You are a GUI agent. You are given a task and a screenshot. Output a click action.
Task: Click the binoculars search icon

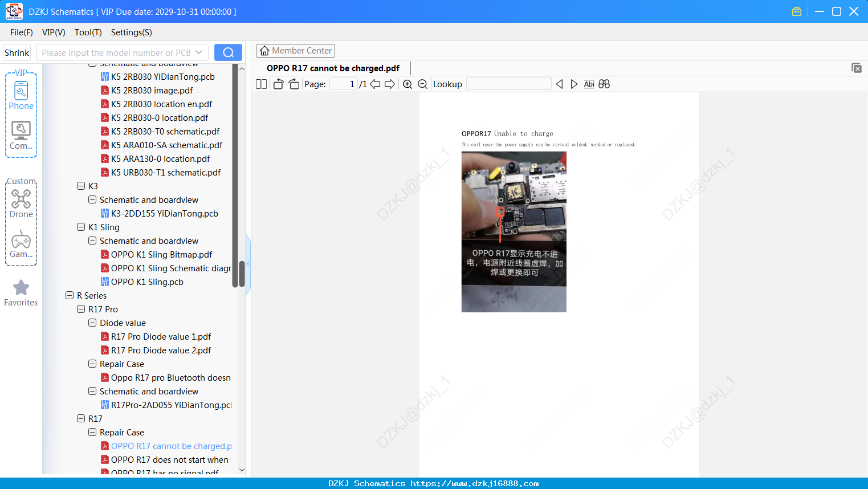(x=604, y=84)
